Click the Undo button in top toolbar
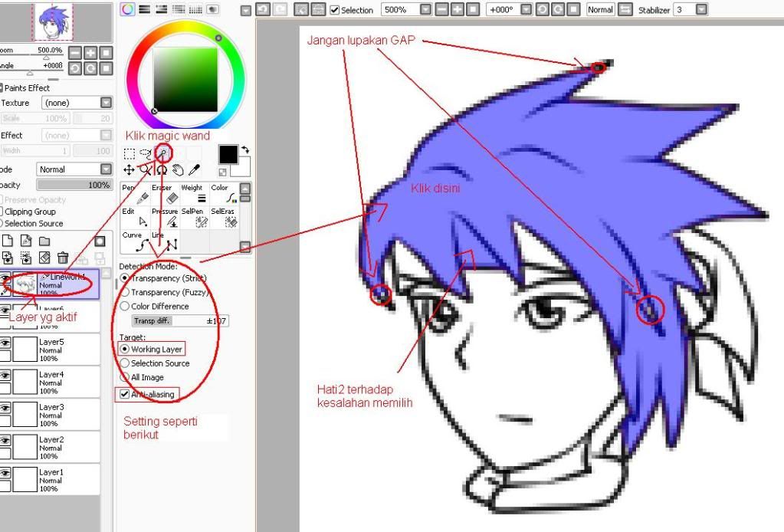The width and height of the screenshot is (784, 532). [263, 10]
